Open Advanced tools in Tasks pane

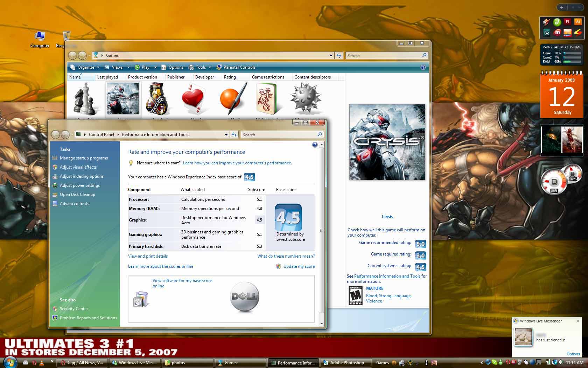click(x=74, y=204)
